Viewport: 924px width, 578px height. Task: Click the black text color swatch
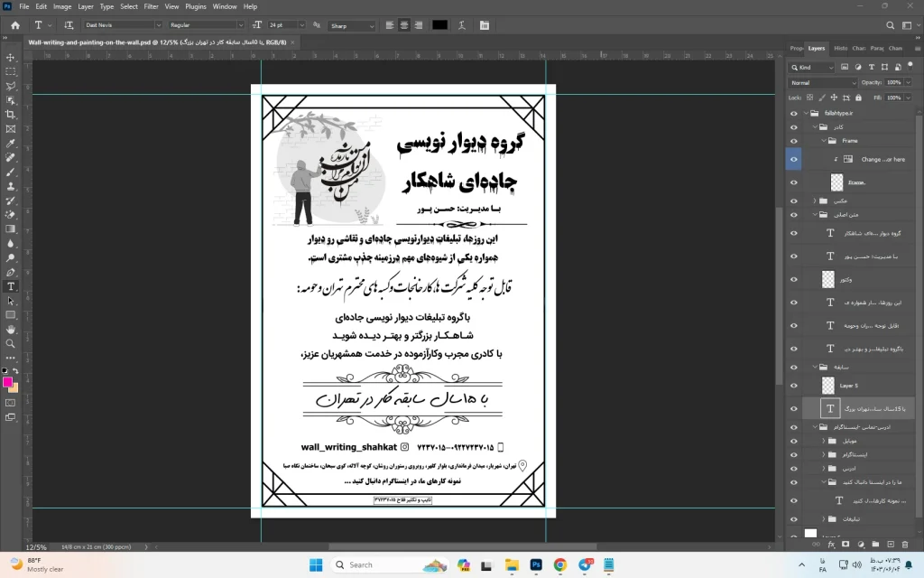(439, 24)
